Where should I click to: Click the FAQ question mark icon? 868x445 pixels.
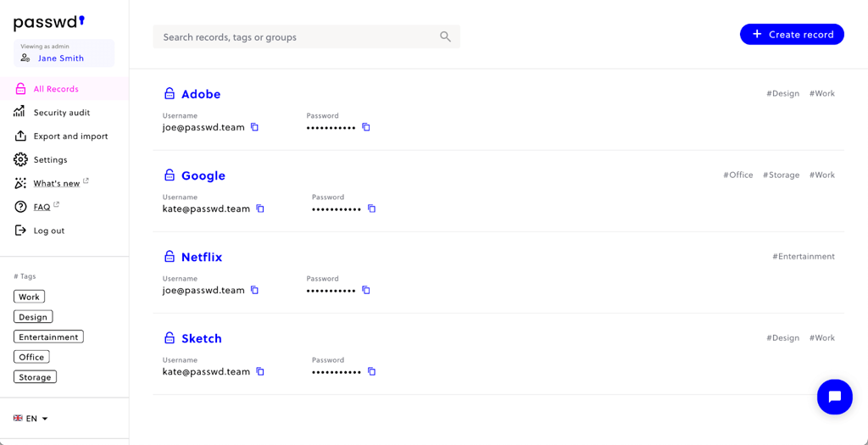20,207
